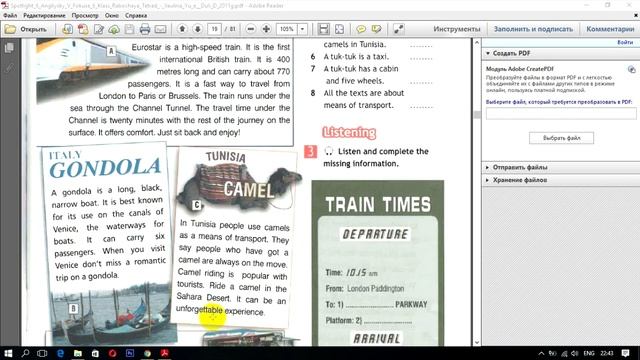Click the 105% zoom value field

tap(287, 29)
